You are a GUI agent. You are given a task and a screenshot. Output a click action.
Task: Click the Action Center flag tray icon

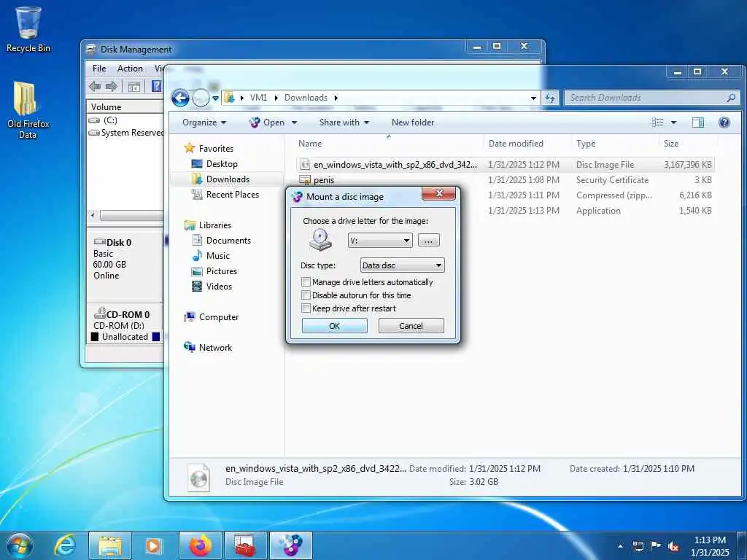click(656, 546)
